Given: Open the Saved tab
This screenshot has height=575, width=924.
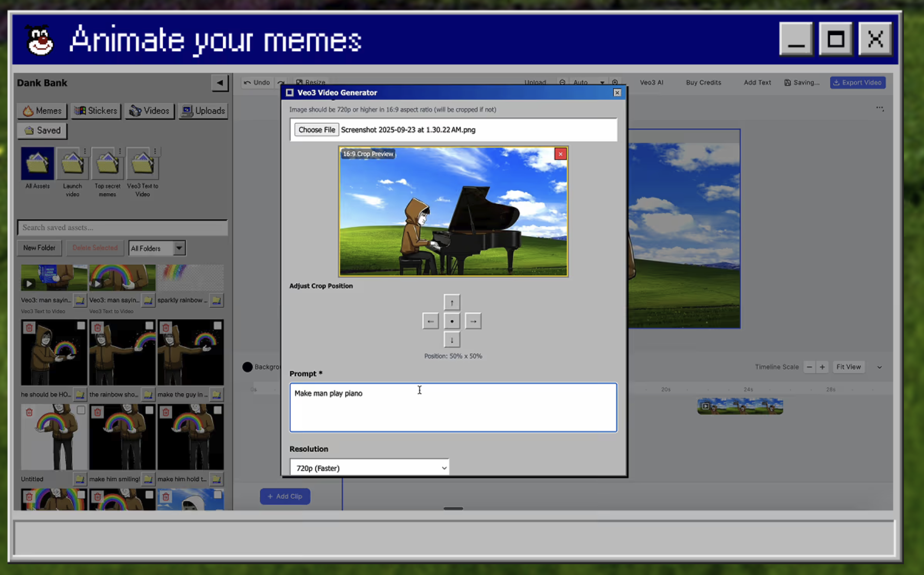Looking at the screenshot, I should click(x=42, y=131).
